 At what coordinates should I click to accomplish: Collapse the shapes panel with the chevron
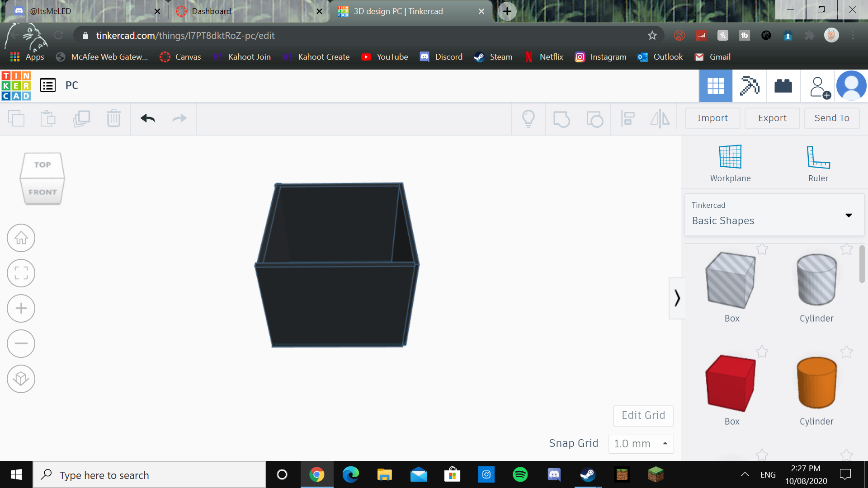[x=677, y=298]
